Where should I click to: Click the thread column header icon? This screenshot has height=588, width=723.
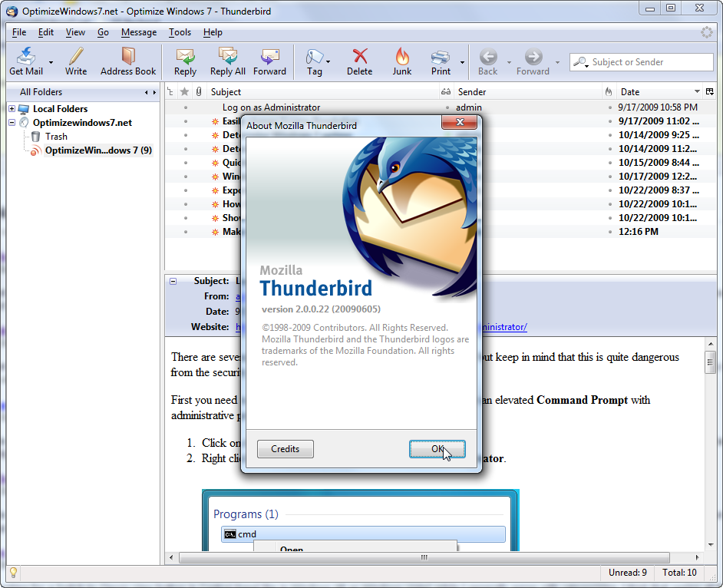coord(170,92)
